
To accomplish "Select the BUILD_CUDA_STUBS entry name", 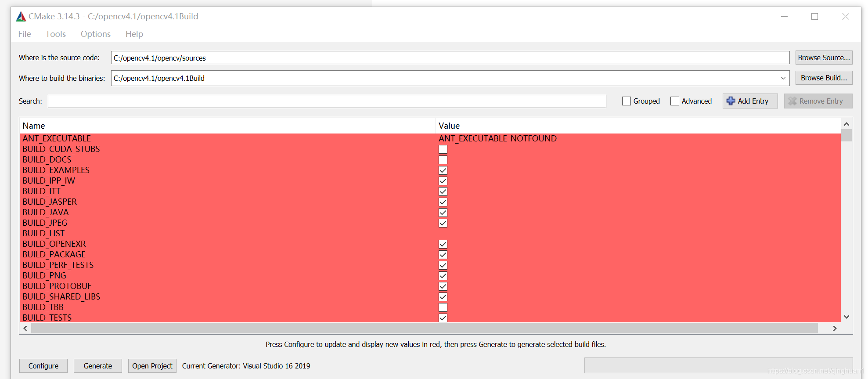I will tap(61, 149).
